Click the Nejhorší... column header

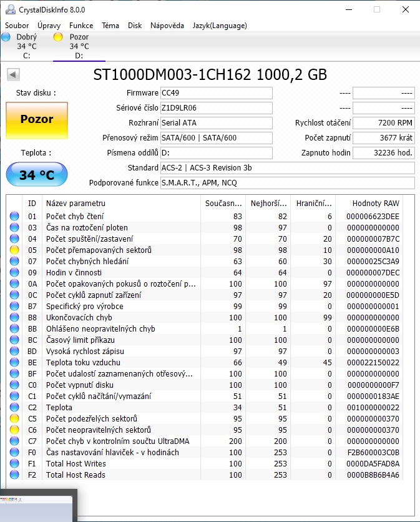tap(268, 203)
